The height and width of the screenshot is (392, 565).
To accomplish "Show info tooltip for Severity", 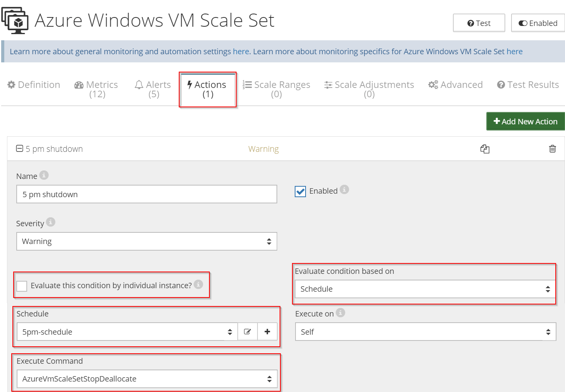I will point(51,222).
